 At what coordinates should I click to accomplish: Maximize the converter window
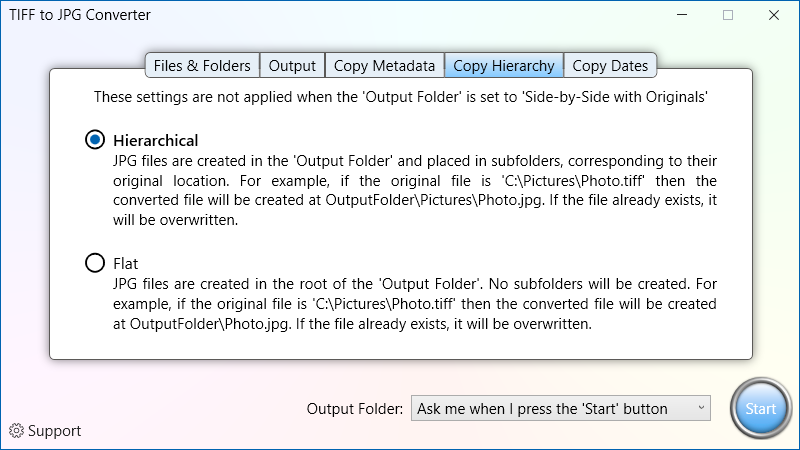(x=728, y=15)
